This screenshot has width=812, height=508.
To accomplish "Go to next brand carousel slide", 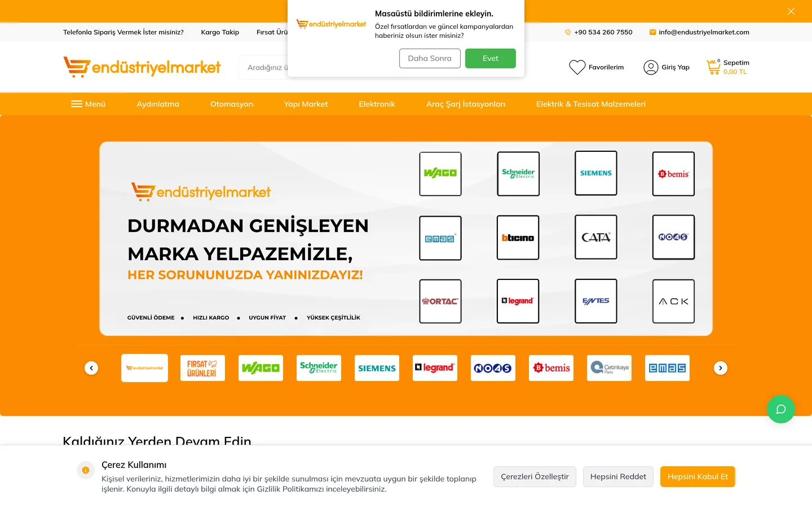I will (x=721, y=368).
